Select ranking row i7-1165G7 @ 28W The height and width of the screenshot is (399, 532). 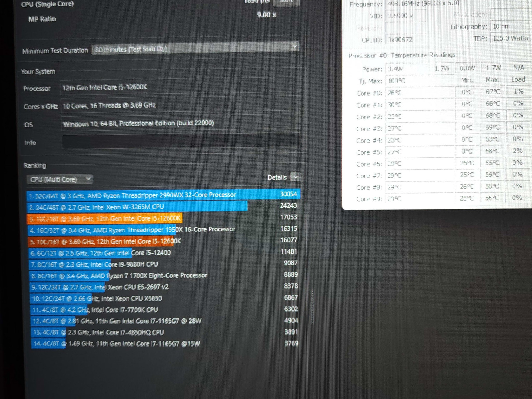point(166,321)
